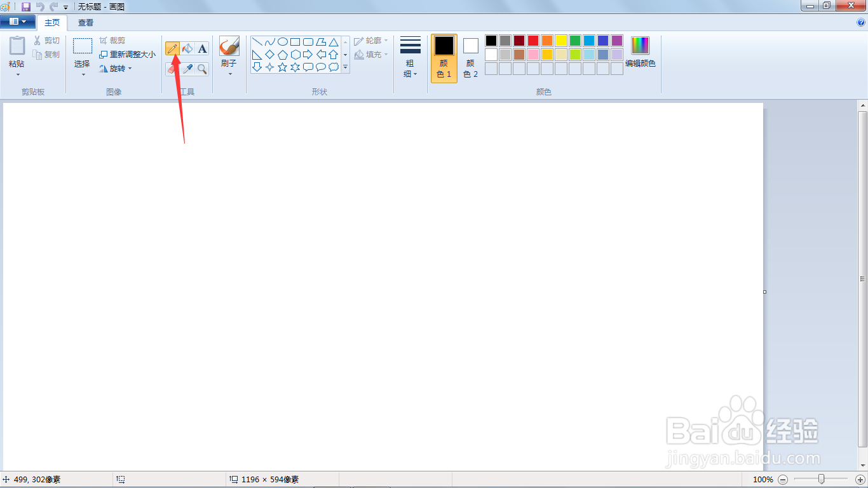Image resolution: width=868 pixels, height=488 pixels.
Task: Click the Undo arrow in quick access
Action: pos(40,6)
